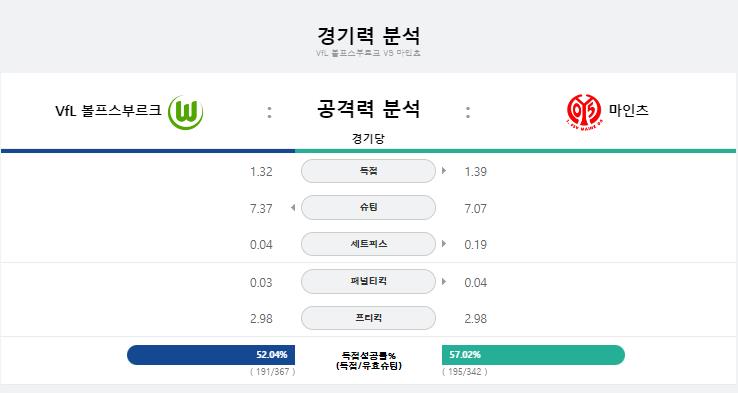The width and height of the screenshot is (738, 393).
Task: Click the 득점성공률% center label
Action: coord(369,356)
